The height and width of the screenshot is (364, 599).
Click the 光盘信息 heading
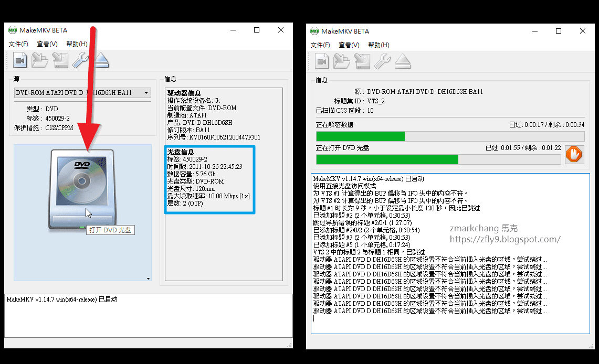point(180,152)
